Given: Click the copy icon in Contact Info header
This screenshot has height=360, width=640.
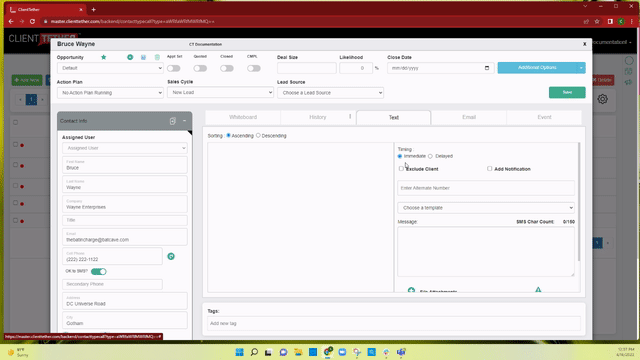Looking at the screenshot, I should click(x=173, y=121).
